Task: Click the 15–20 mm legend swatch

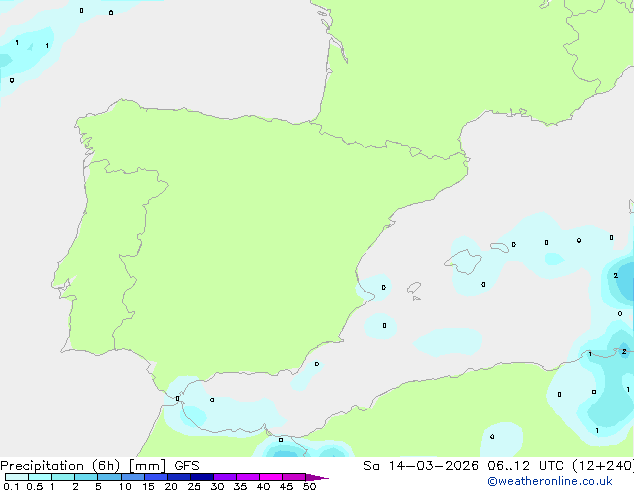Action: pos(156,477)
